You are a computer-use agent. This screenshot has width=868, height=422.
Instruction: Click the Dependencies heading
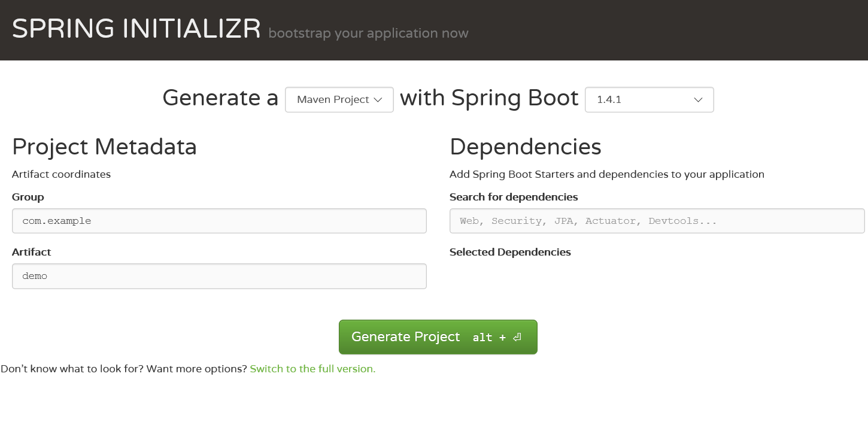click(x=525, y=147)
